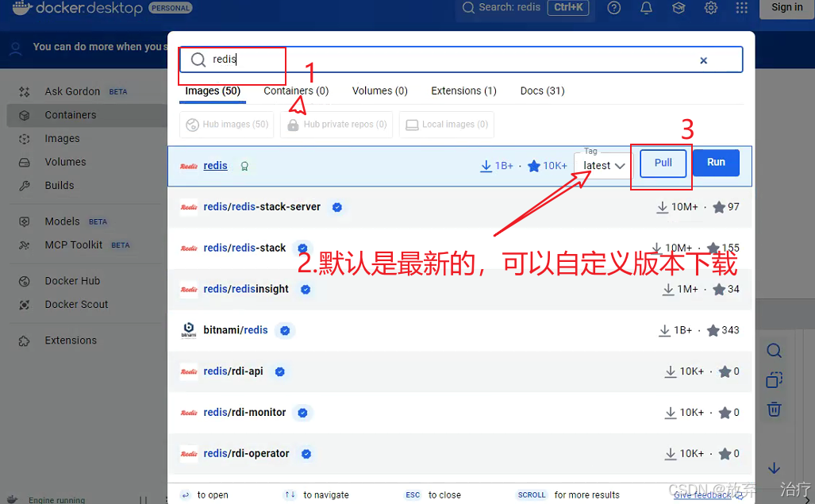Open Models in the sidebar
This screenshot has height=504, width=815.
pos(86,222)
